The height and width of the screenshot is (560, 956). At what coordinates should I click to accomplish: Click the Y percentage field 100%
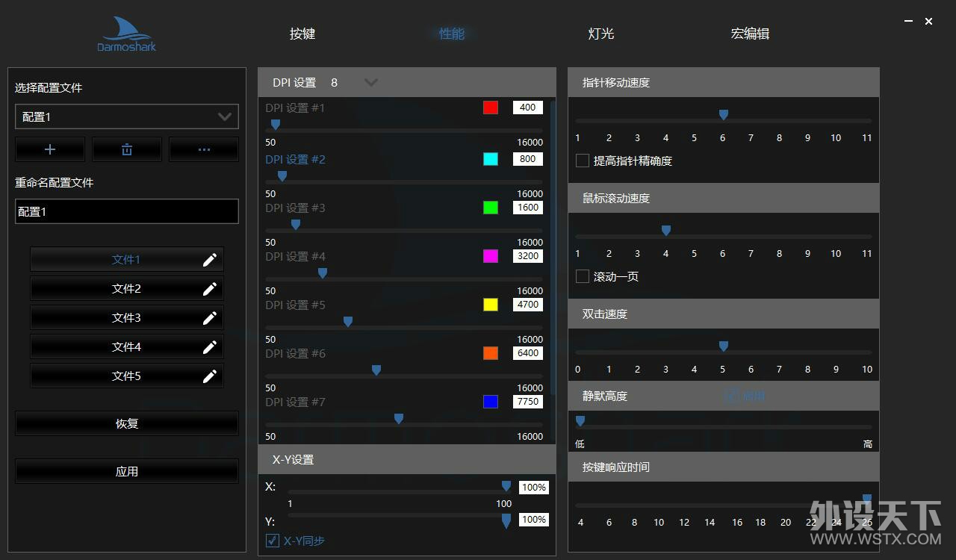tap(534, 520)
